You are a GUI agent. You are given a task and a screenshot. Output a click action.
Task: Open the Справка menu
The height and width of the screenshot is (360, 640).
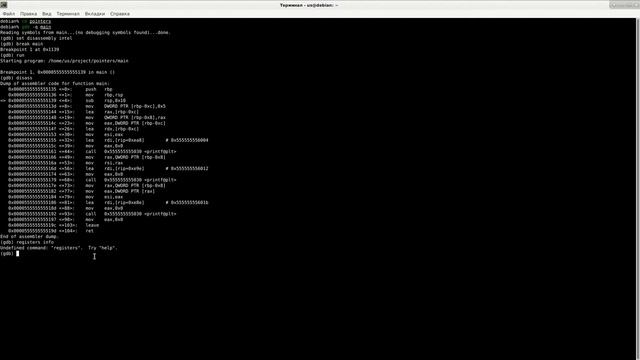pos(120,14)
